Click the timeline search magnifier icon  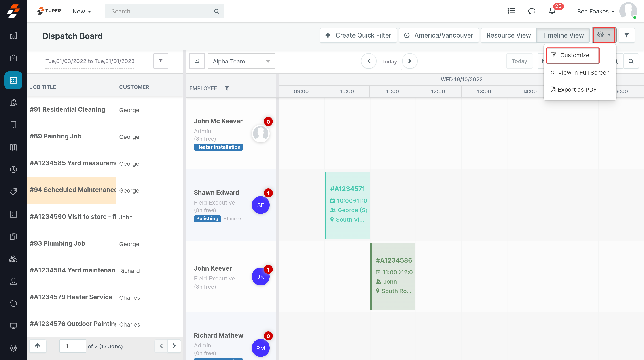tap(631, 61)
